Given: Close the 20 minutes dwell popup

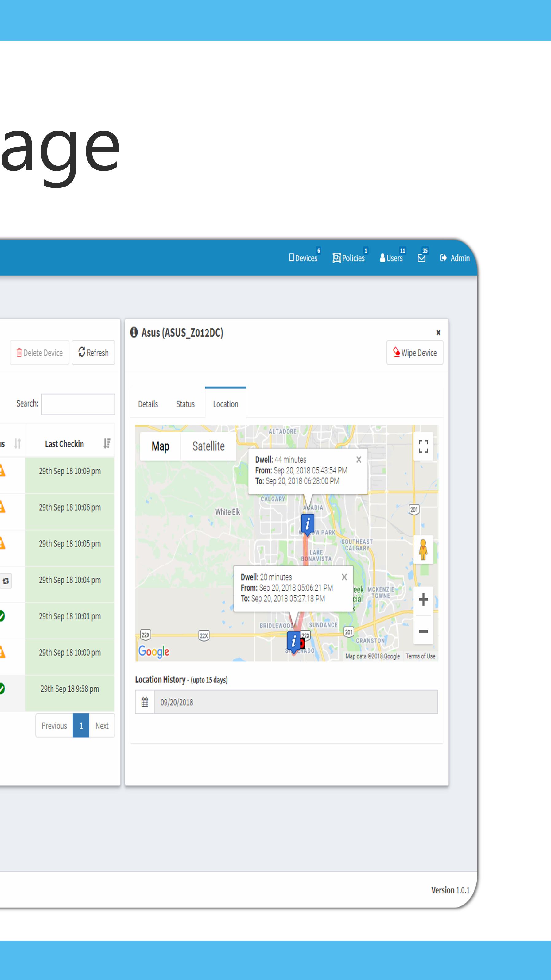Looking at the screenshot, I should click(x=344, y=577).
